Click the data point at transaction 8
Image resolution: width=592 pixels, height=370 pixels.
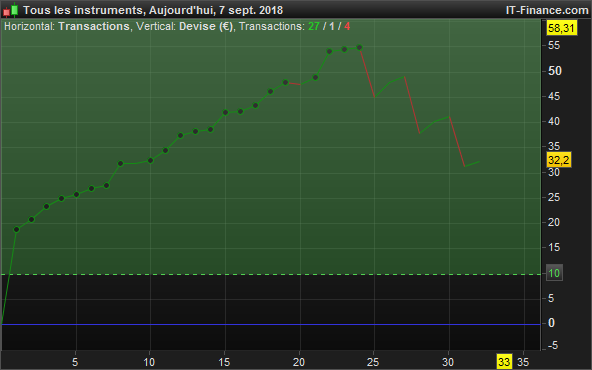click(120, 163)
